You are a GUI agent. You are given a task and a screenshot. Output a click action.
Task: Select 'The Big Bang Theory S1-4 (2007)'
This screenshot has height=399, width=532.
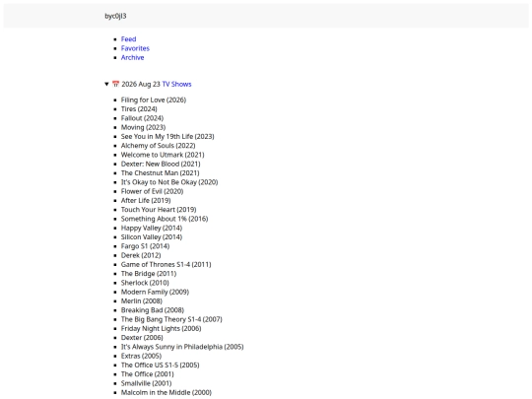tap(171, 319)
